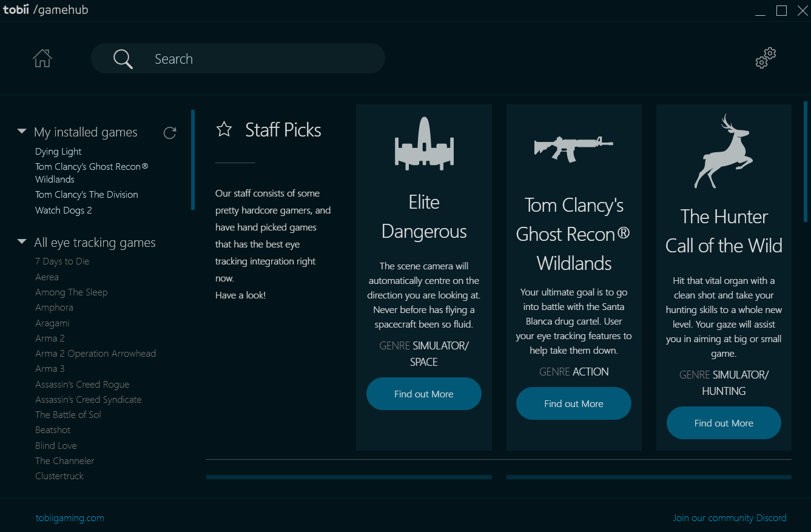Select Dying Light in installed games

pos(58,152)
